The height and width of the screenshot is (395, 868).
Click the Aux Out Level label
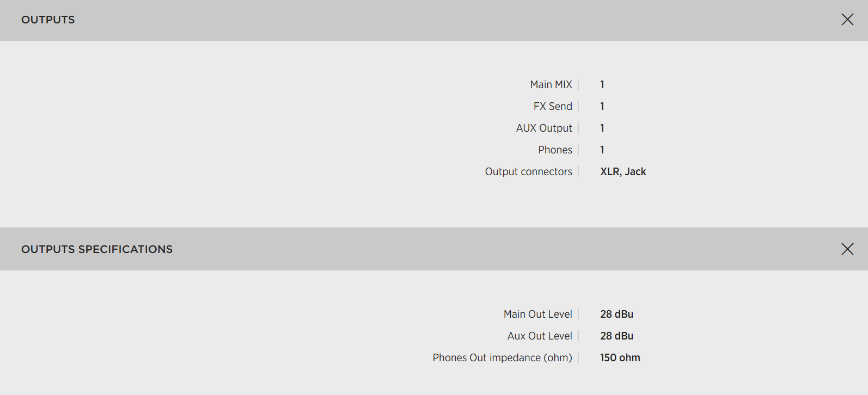(x=540, y=336)
